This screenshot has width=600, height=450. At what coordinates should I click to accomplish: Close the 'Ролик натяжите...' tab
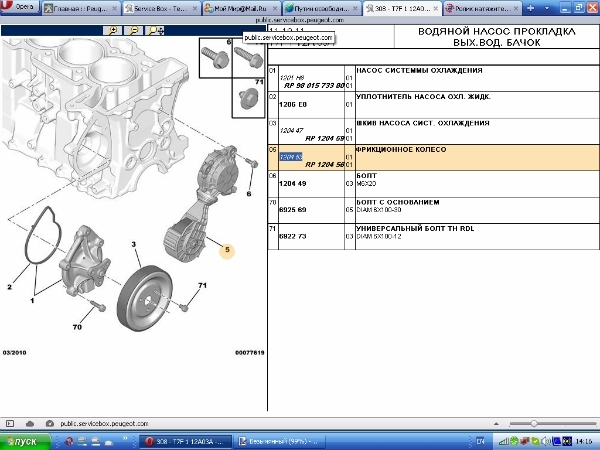coord(516,8)
